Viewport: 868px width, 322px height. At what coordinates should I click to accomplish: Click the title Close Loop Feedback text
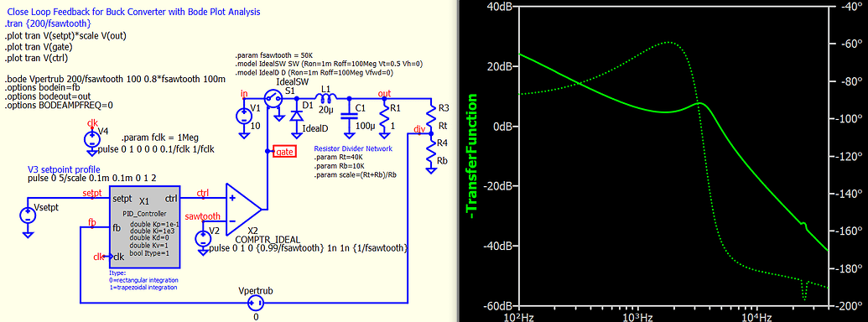coord(133,12)
